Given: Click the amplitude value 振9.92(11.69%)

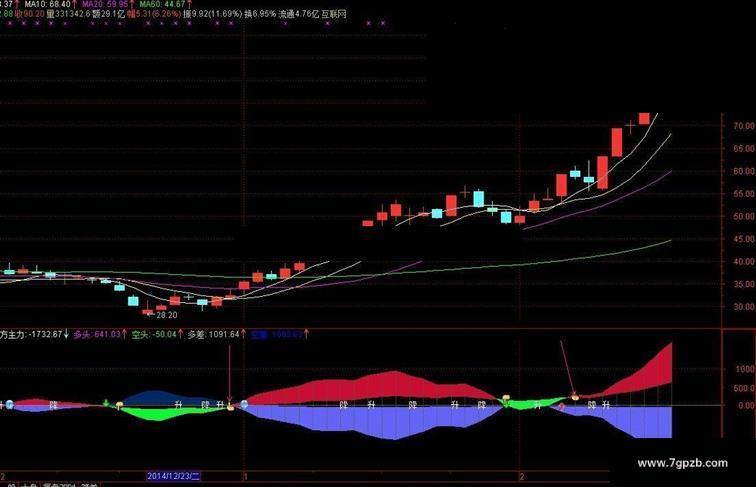Looking at the screenshot, I should (x=212, y=14).
